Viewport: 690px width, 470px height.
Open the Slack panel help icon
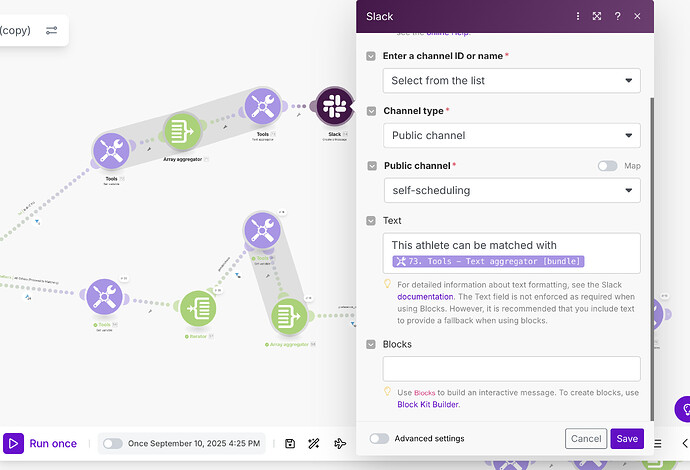[x=617, y=16]
